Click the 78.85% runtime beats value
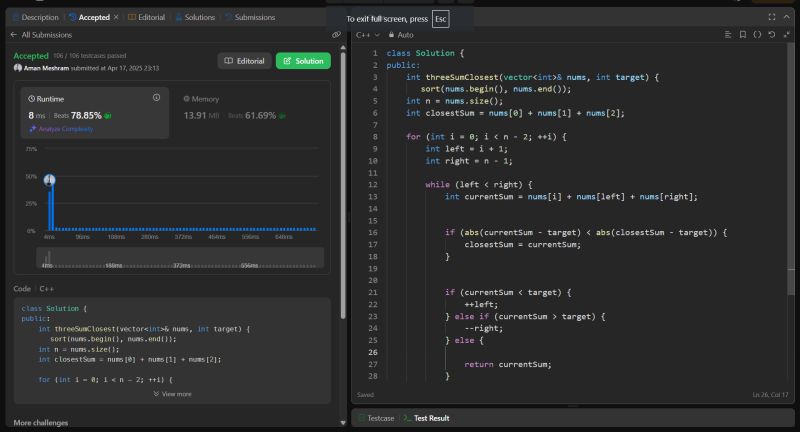The height and width of the screenshot is (432, 800). 86,115
